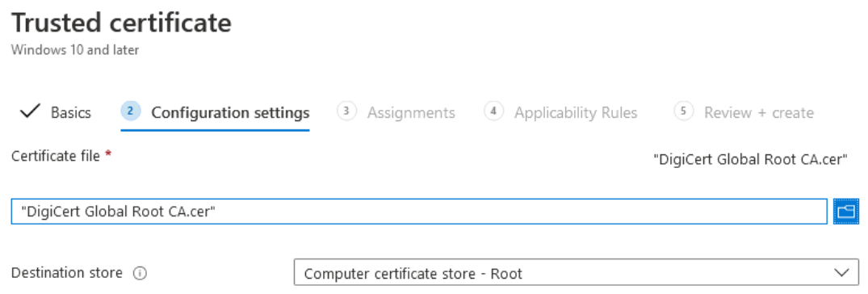
Task: Click inside the certificate file name field
Action: coord(419,212)
